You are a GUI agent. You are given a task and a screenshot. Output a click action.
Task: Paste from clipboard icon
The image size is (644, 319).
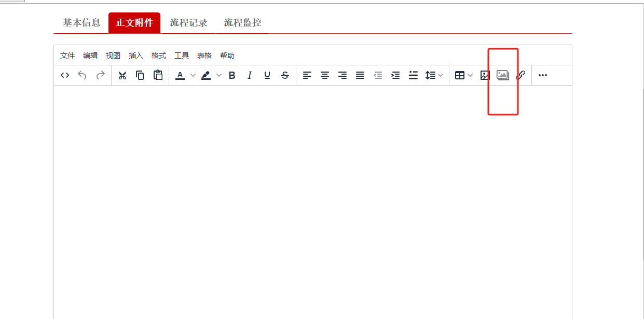pyautogui.click(x=158, y=75)
